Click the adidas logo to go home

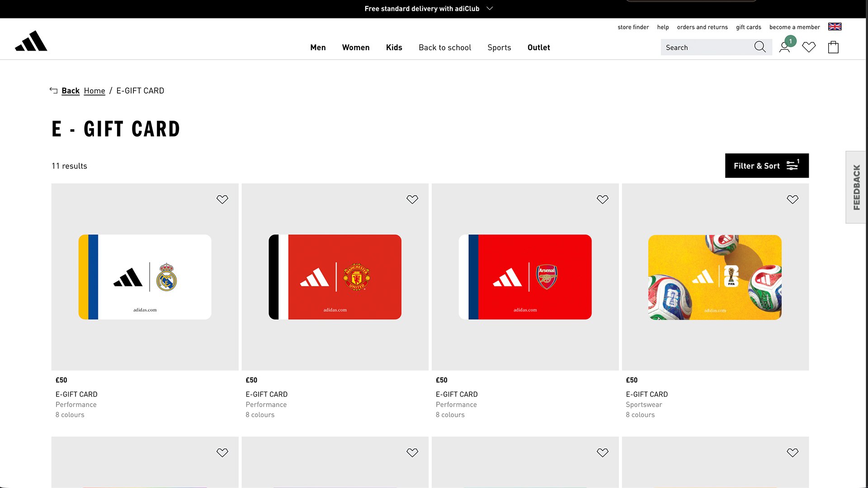(x=31, y=41)
